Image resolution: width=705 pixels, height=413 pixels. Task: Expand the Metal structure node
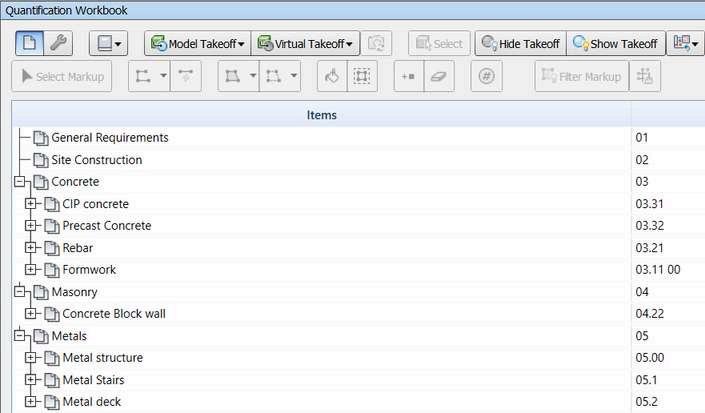point(30,358)
